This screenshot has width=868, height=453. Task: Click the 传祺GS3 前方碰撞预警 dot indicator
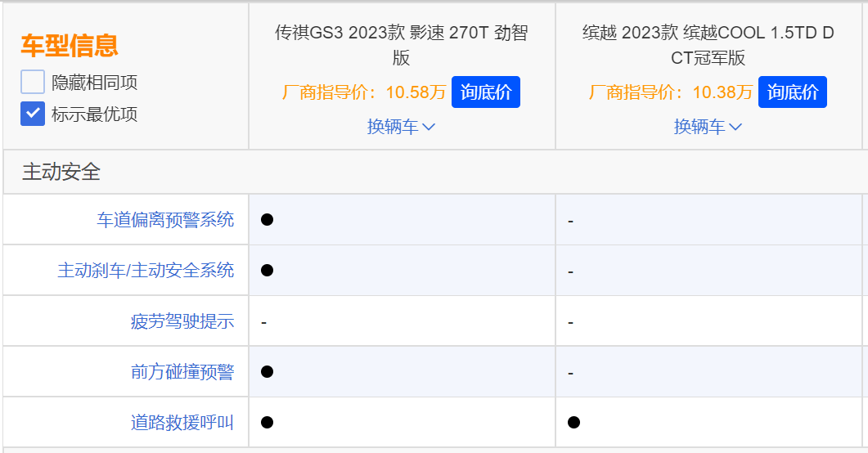tap(267, 372)
